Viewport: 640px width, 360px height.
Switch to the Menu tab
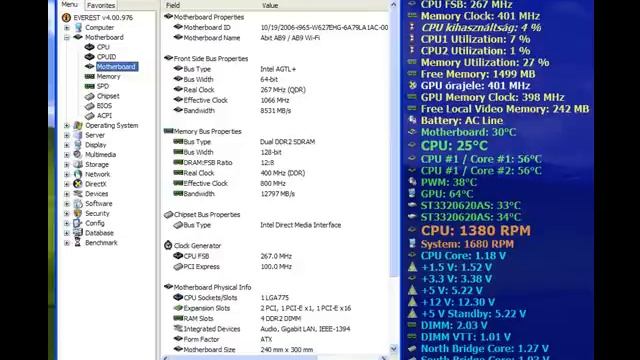(70, 4)
